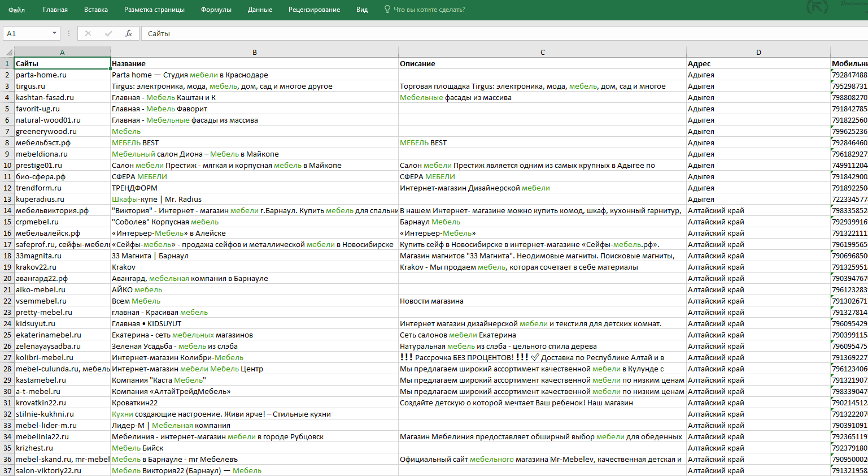Select cell vsemmebel.ru
Viewport: 868px width, 476px height.
(x=62, y=301)
